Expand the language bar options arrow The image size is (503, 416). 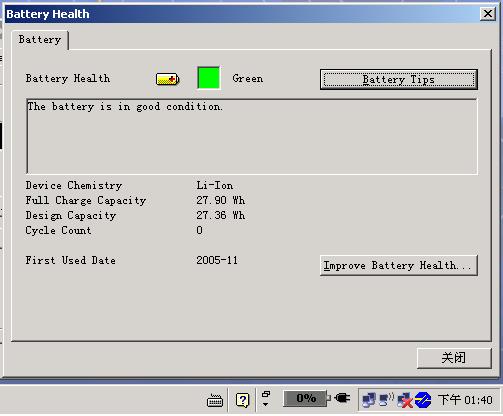(266, 404)
